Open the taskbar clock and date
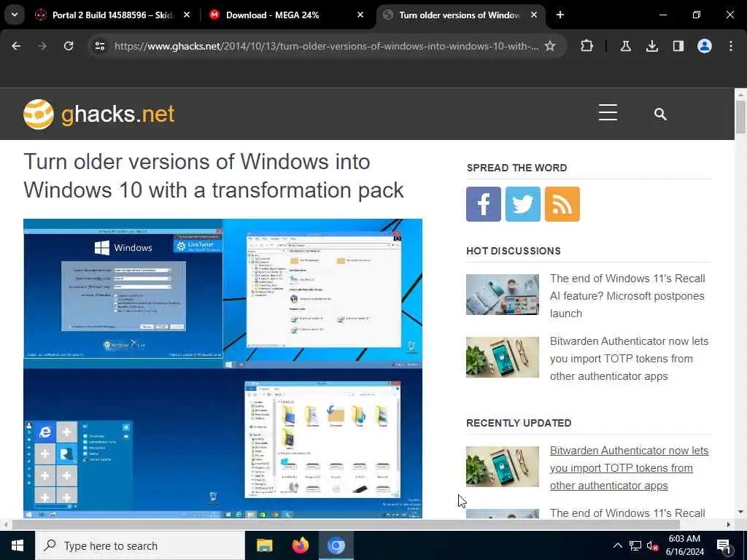 pos(684,545)
